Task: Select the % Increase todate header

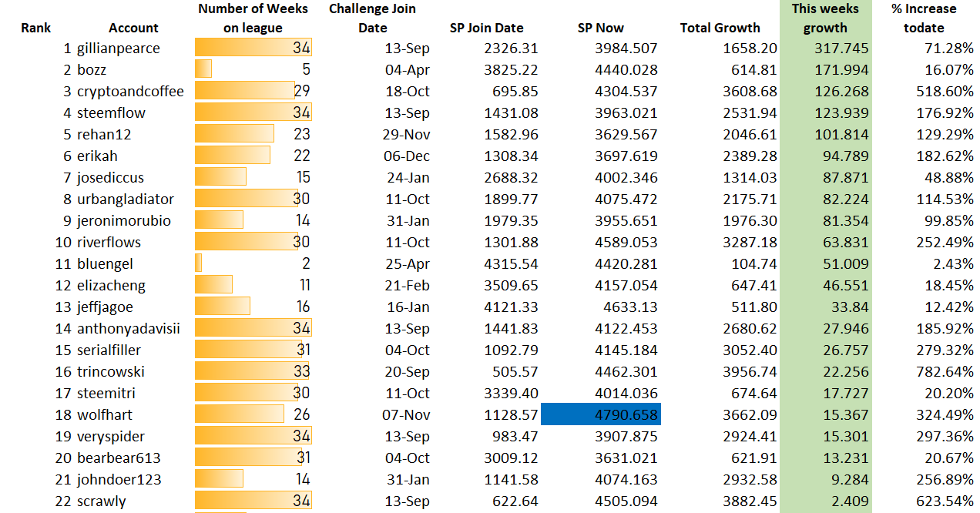Action: pyautogui.click(x=924, y=18)
